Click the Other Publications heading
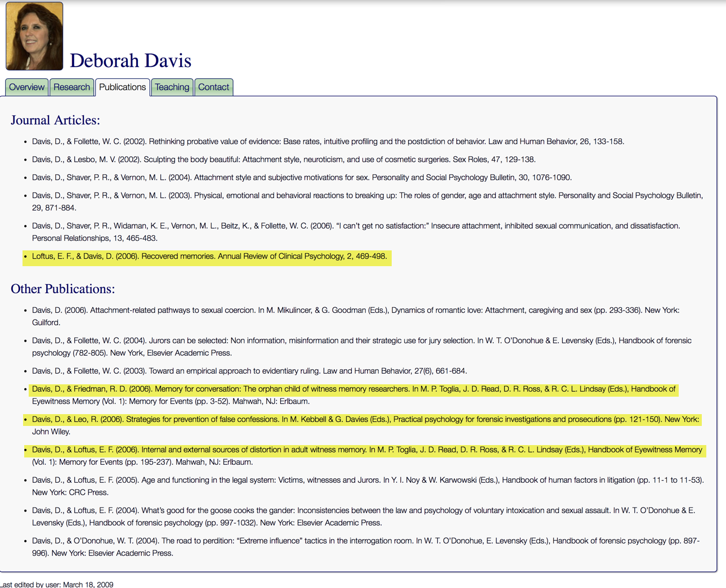Image resolution: width=726 pixels, height=588 pixels. 62,289
